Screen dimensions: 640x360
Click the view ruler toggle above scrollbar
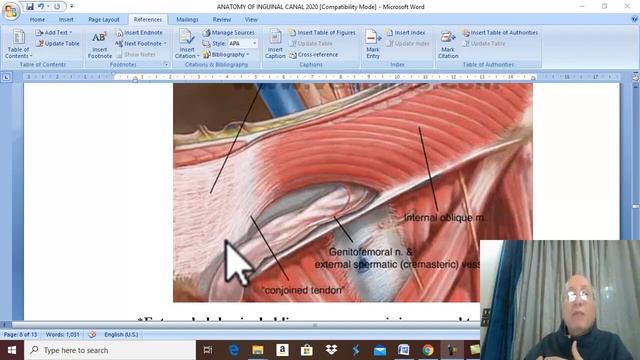point(636,77)
